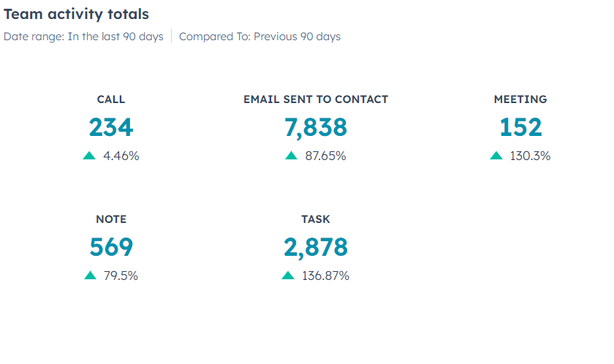The image size is (614, 364).
Task: Click the up arrow beside Task's 136.87%
Action: click(x=288, y=276)
